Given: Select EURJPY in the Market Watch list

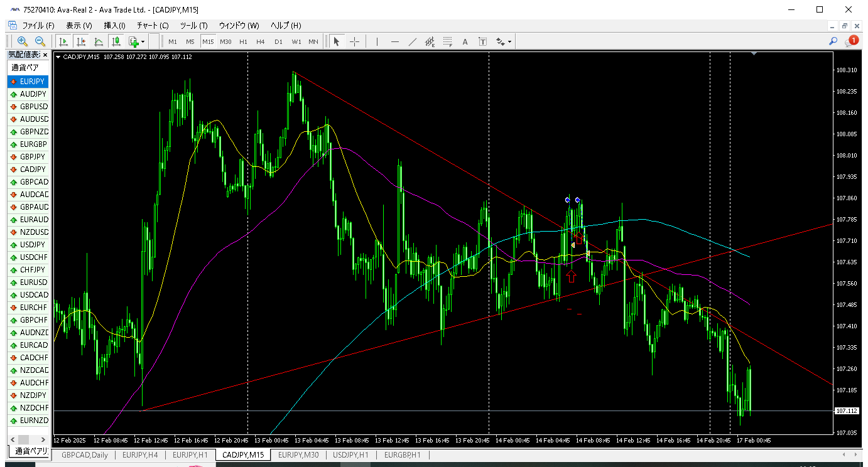Looking at the screenshot, I should pos(28,82).
